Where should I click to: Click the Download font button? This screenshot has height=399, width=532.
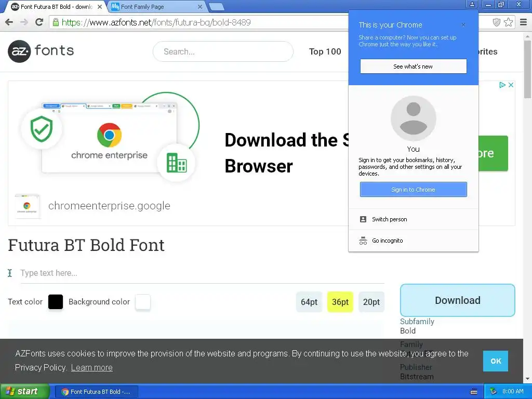tap(457, 300)
